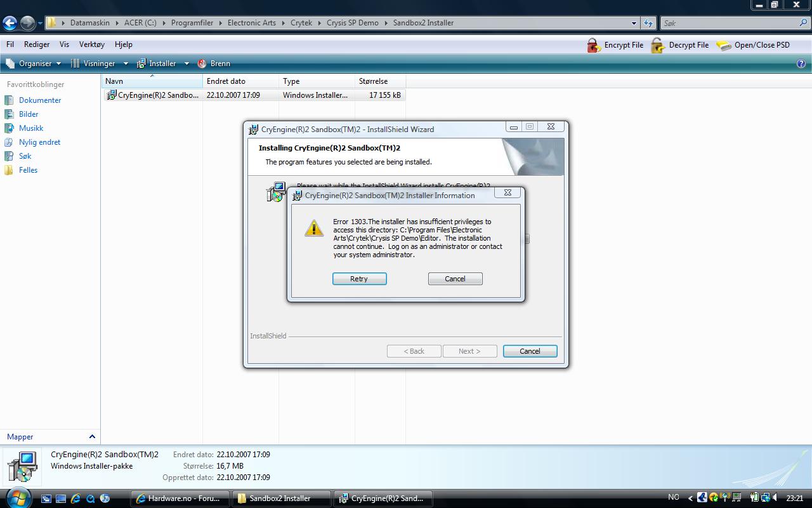
Task: Expand the Mapper folders pane
Action: pyautogui.click(x=50, y=437)
